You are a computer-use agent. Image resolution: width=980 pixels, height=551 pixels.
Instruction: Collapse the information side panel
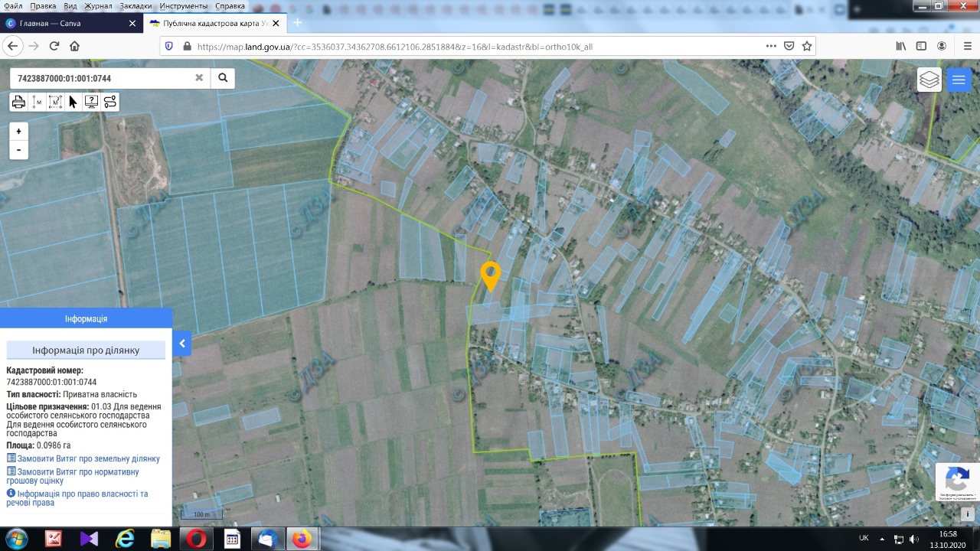click(x=182, y=344)
